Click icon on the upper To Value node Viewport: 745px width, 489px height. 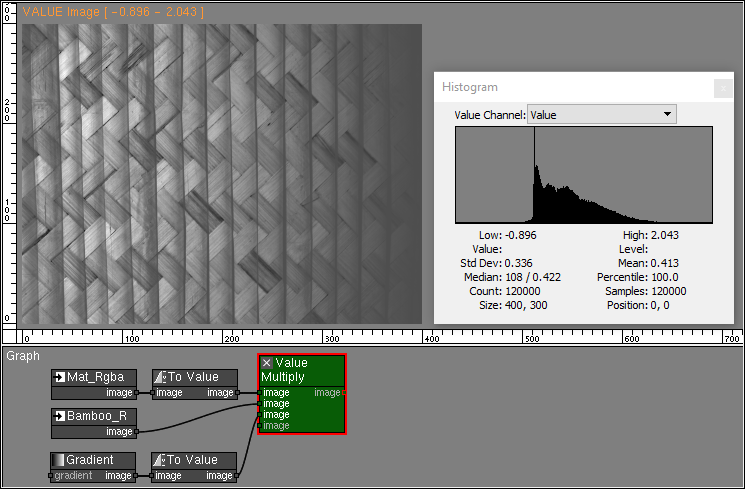point(161,377)
